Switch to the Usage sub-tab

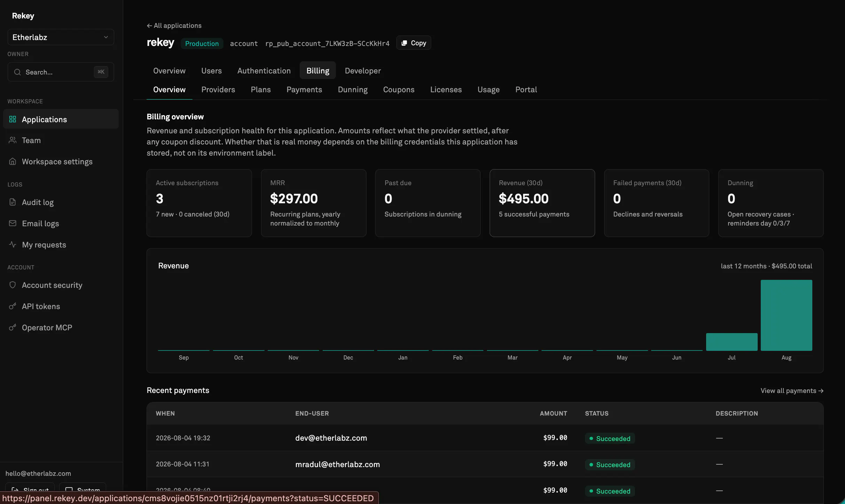(488, 89)
